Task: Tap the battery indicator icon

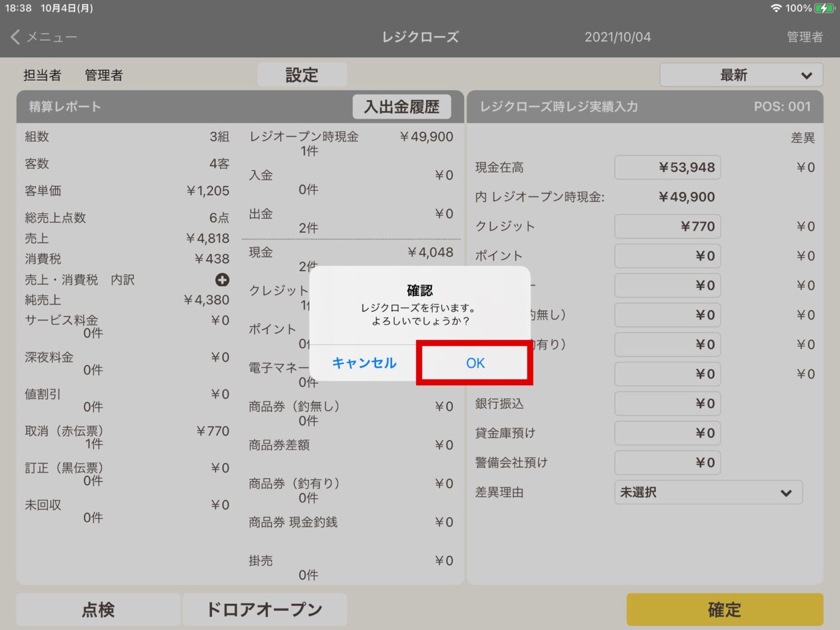Action: pyautogui.click(x=824, y=8)
